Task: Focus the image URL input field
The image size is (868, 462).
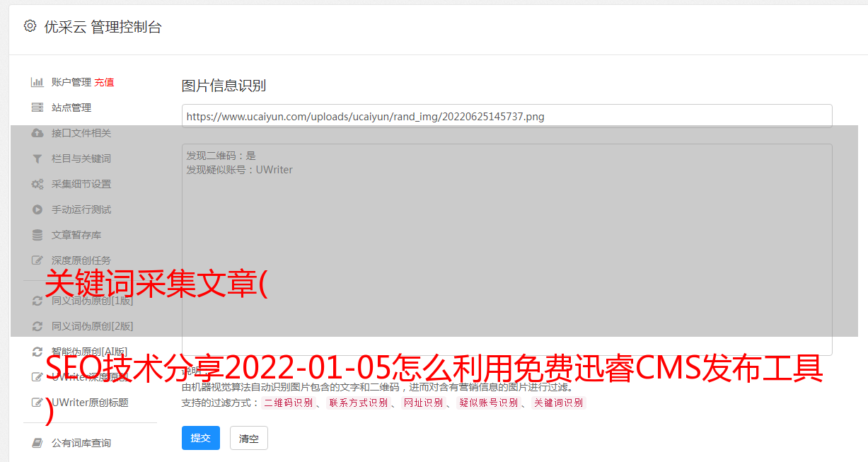Action: point(507,116)
